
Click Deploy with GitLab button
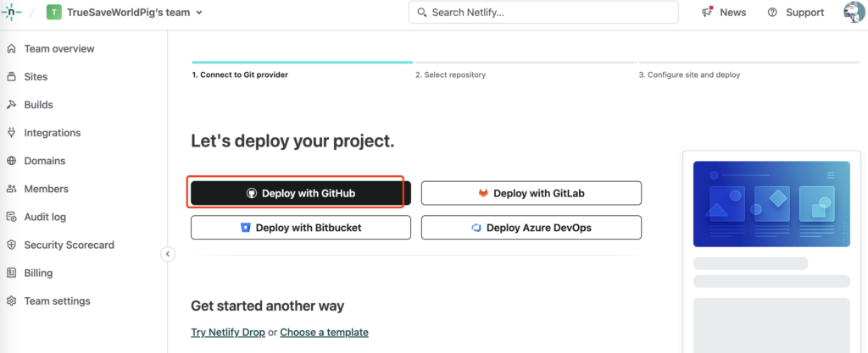(531, 193)
